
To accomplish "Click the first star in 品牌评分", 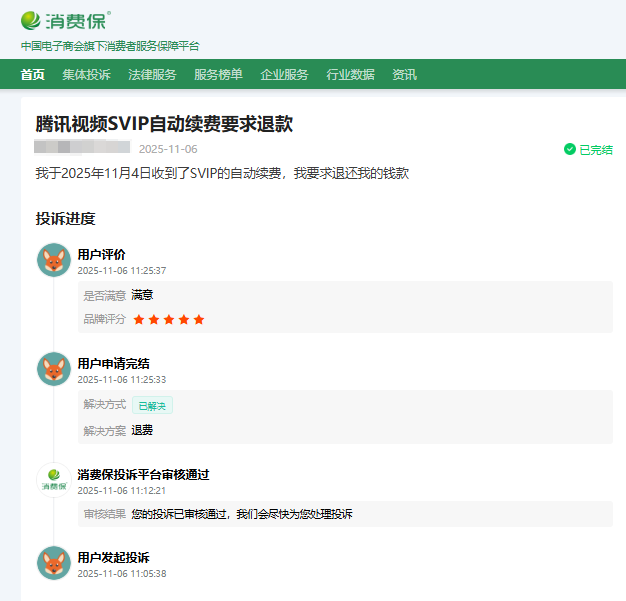I will click(139, 320).
